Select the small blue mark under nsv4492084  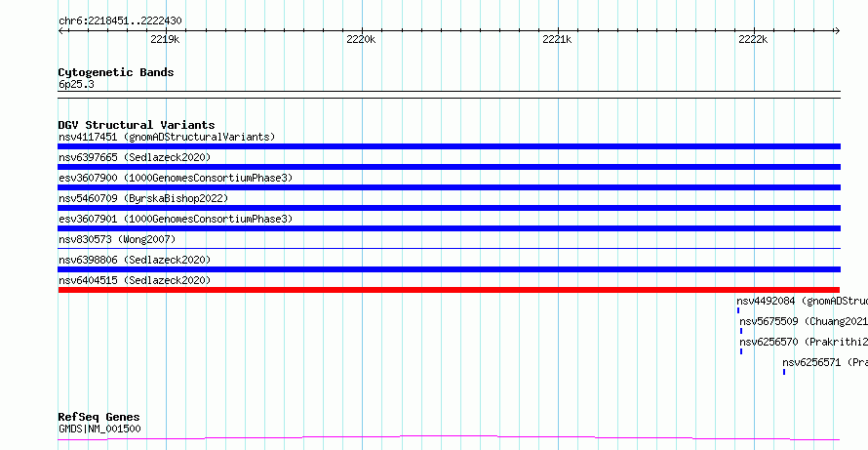[x=738, y=310]
